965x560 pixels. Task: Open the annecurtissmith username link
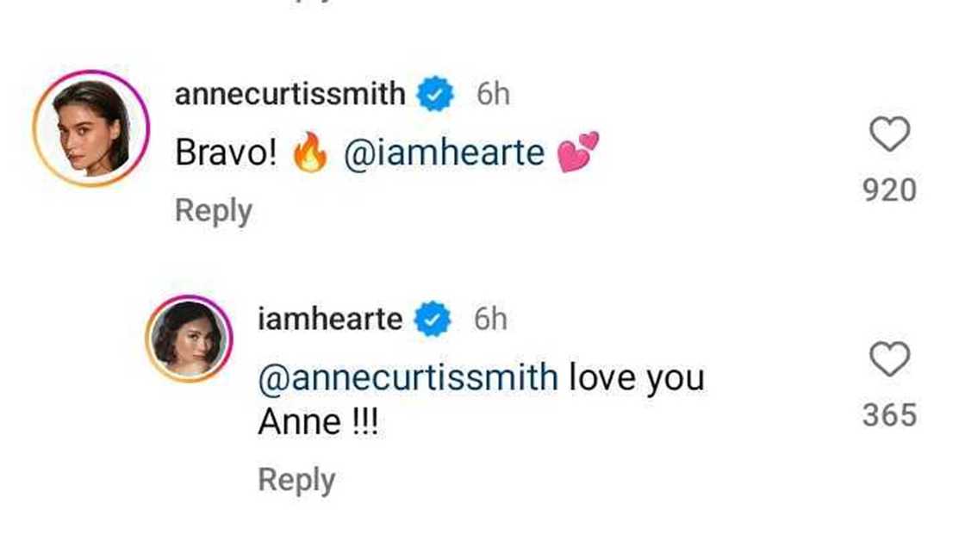(x=289, y=95)
